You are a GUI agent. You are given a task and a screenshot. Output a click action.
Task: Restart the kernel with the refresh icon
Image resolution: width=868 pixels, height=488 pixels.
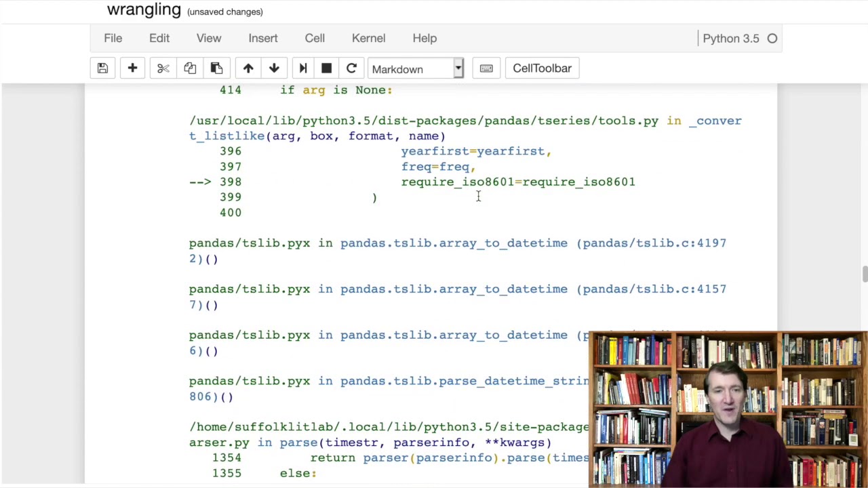[x=351, y=68]
